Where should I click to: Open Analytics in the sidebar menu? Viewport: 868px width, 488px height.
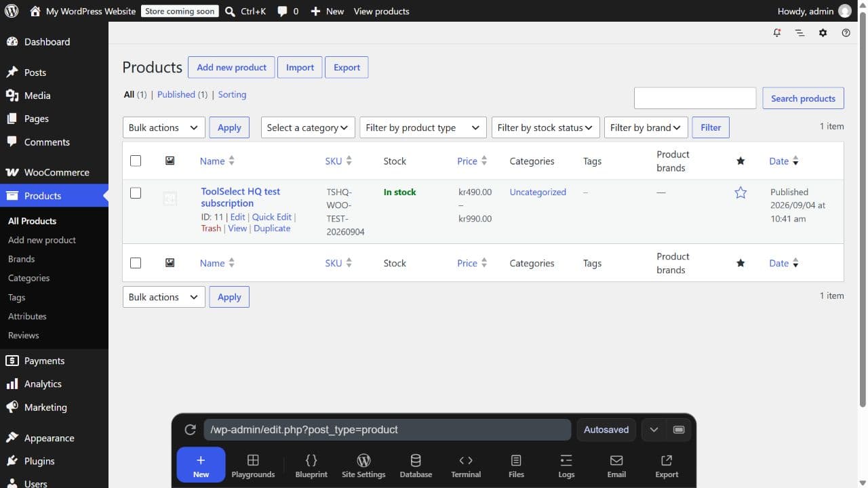[54, 384]
